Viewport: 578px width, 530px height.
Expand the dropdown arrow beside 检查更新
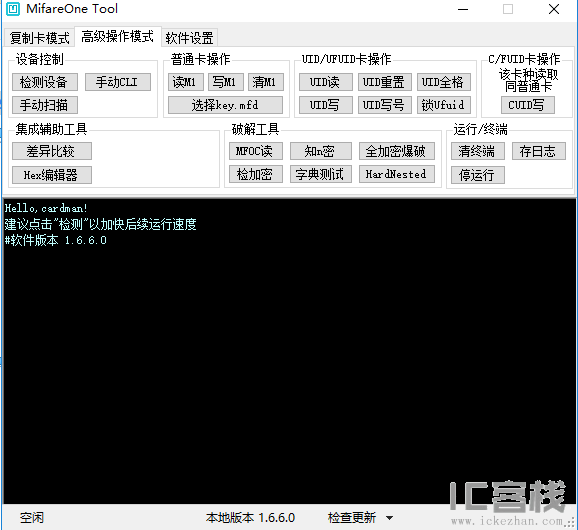(x=389, y=518)
